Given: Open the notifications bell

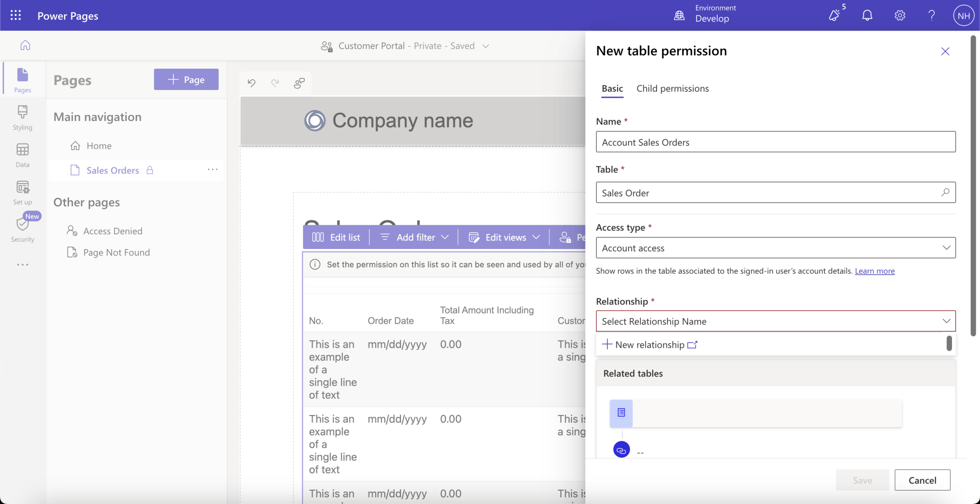Looking at the screenshot, I should click(x=867, y=16).
